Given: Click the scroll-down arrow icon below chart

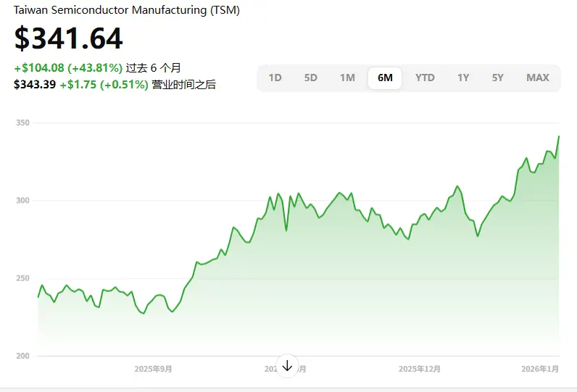Looking at the screenshot, I should [287, 366].
